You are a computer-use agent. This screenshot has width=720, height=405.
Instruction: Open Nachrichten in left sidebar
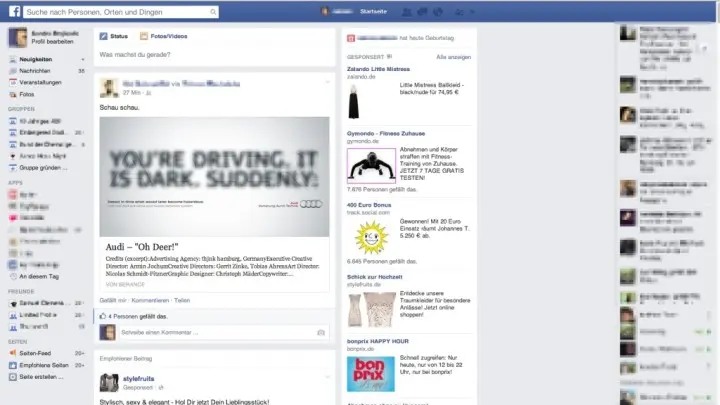click(x=35, y=71)
